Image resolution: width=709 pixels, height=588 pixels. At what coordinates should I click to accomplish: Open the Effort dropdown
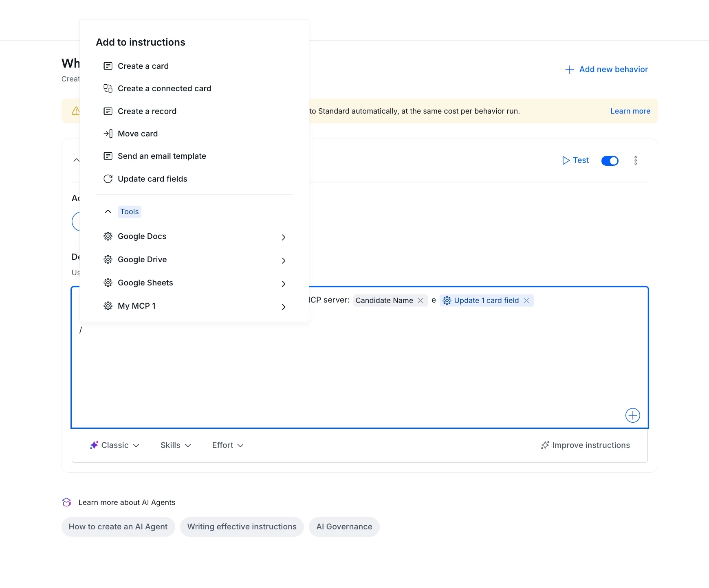coord(228,445)
